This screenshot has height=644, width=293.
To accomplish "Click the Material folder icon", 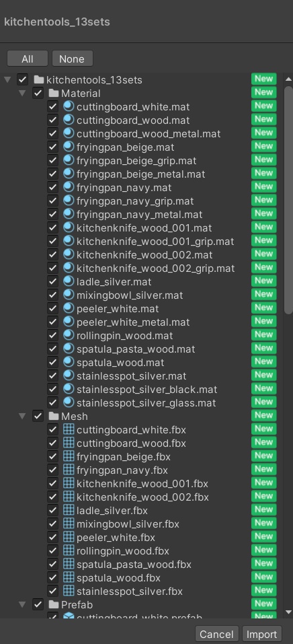I will coord(54,94).
